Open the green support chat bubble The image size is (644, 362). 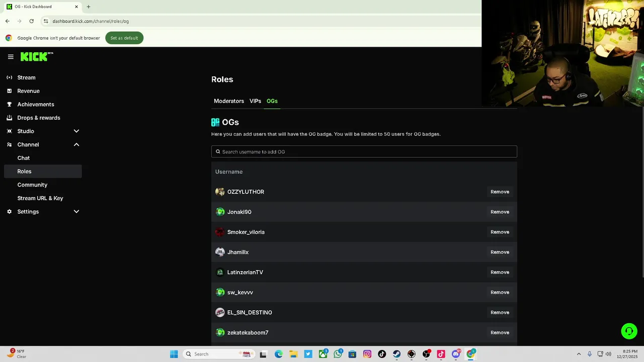point(629,331)
